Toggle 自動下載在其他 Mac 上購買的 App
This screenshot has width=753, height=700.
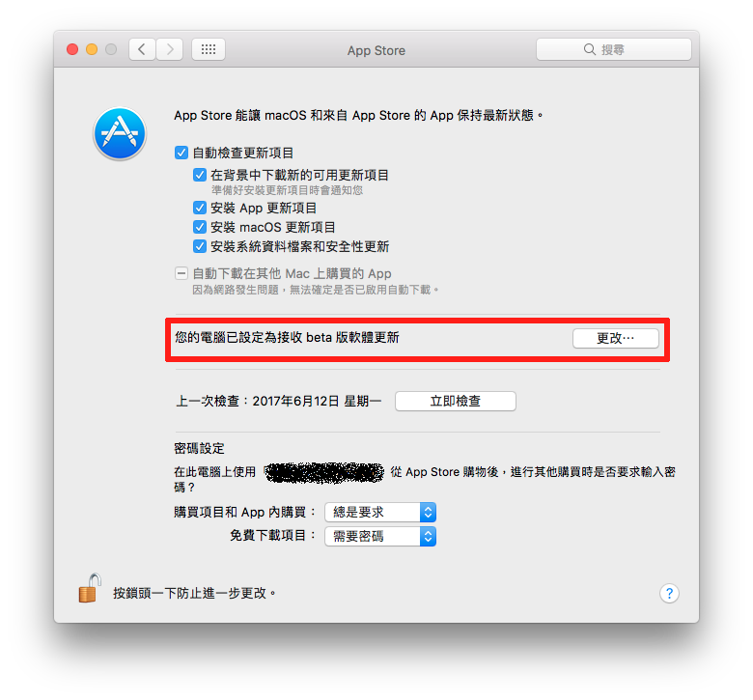tap(181, 274)
